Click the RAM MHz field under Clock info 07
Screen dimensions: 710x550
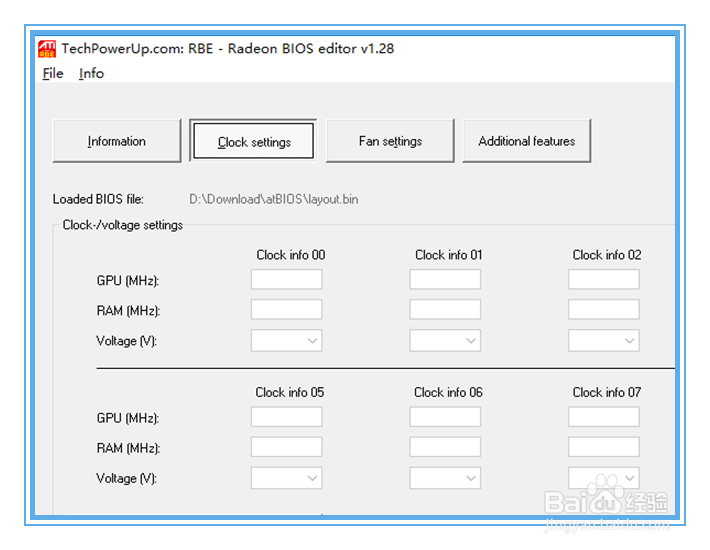coord(604,447)
